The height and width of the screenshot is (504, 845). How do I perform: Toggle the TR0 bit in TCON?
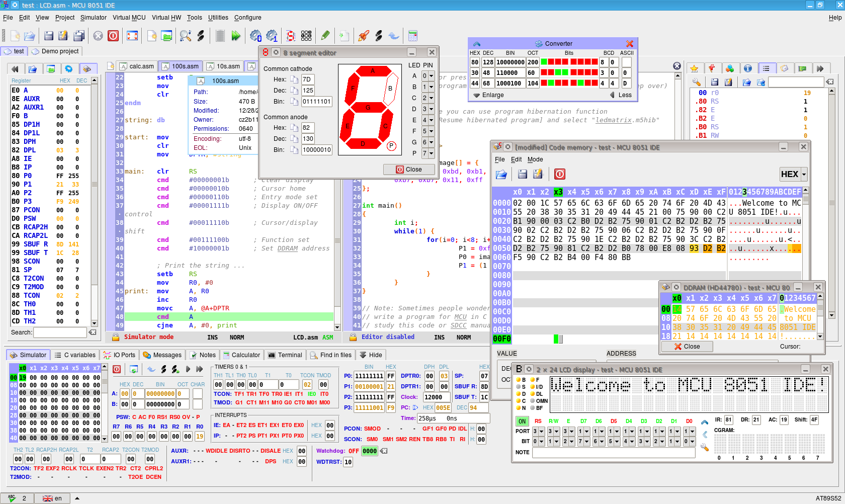(x=277, y=394)
